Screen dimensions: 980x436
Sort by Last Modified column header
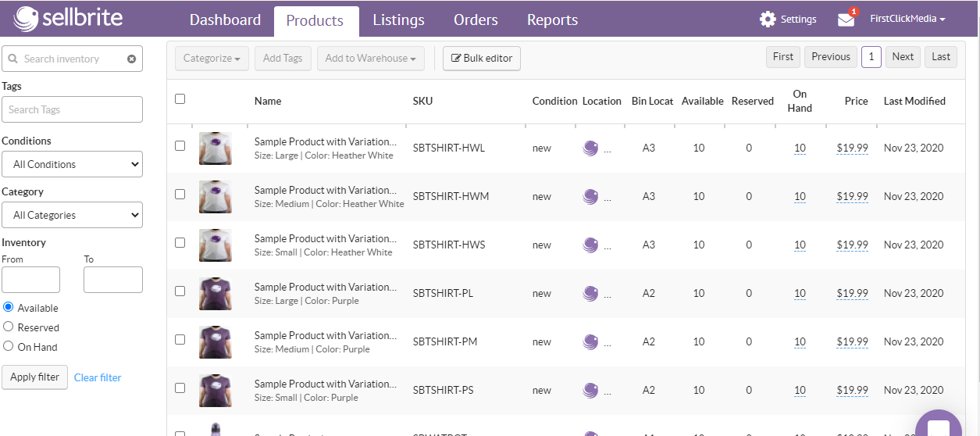point(914,101)
